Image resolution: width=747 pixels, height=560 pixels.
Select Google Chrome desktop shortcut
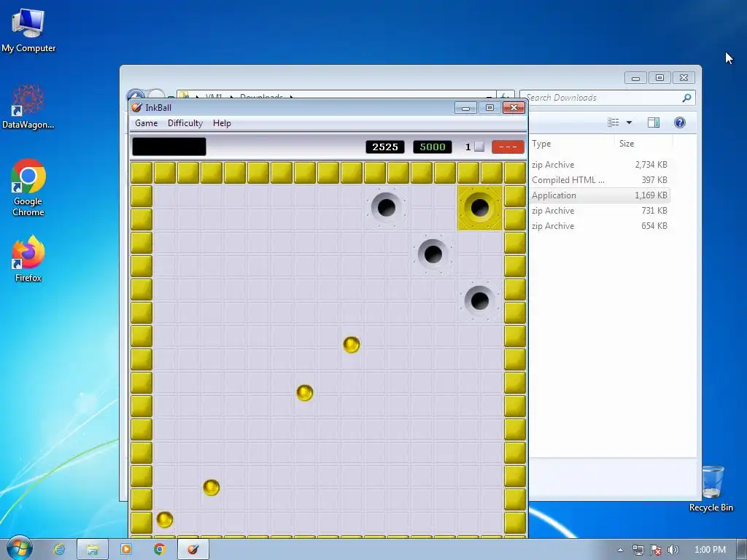pos(28,188)
